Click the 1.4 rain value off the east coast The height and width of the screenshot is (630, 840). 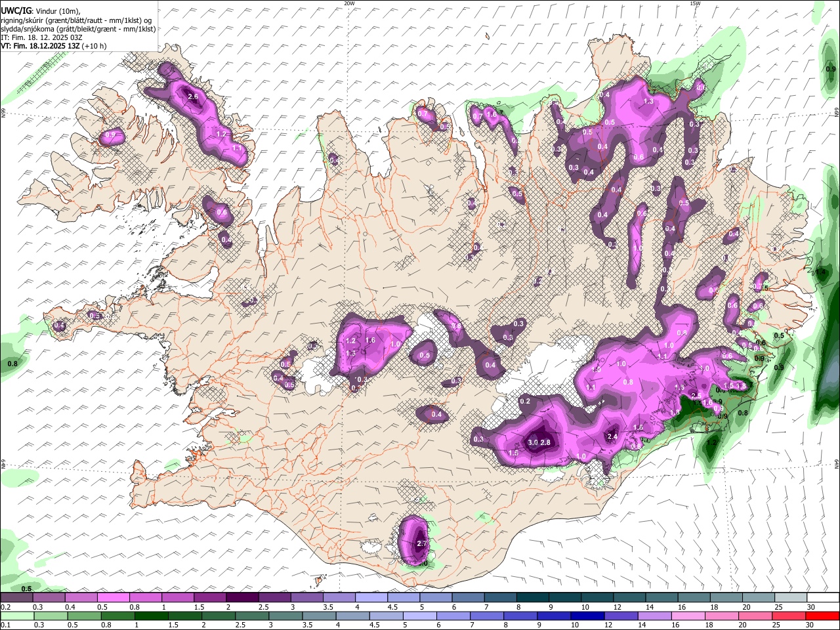click(821, 272)
